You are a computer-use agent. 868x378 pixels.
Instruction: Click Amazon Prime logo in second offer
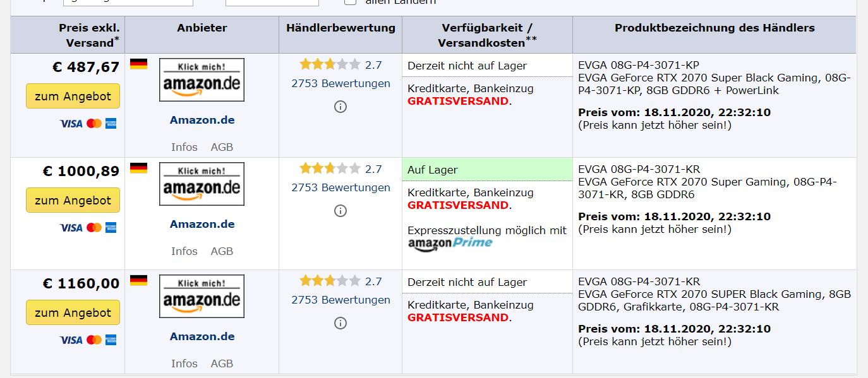pyautogui.click(x=450, y=243)
